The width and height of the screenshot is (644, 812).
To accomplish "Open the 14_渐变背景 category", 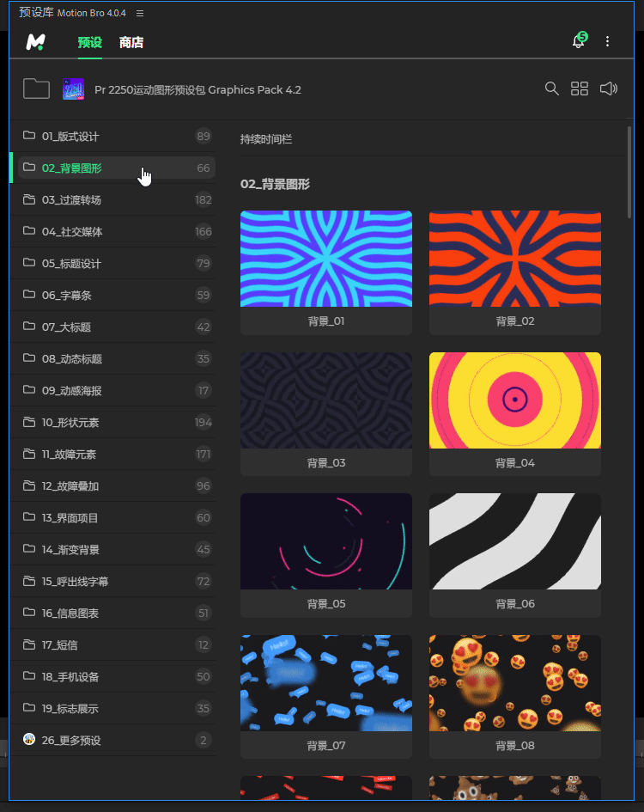I will coord(117,549).
